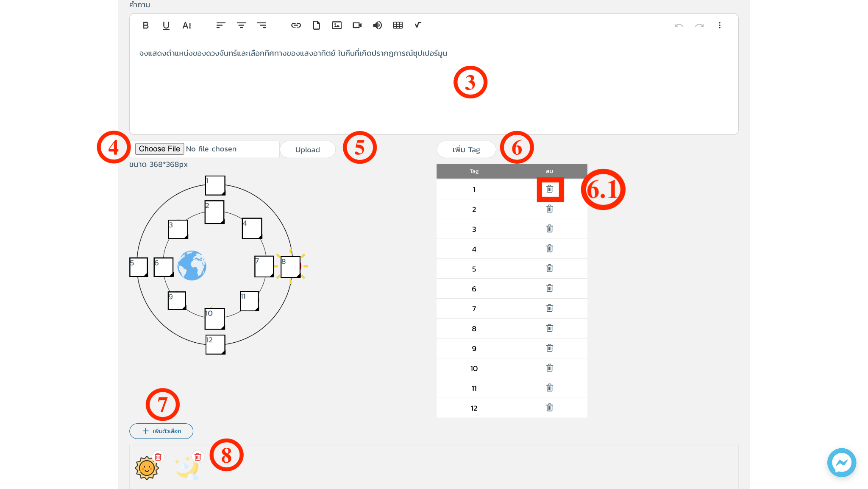Screen dimensions: 868x489
Task: Click the เพิ่ม Tag button
Action: [x=466, y=150]
